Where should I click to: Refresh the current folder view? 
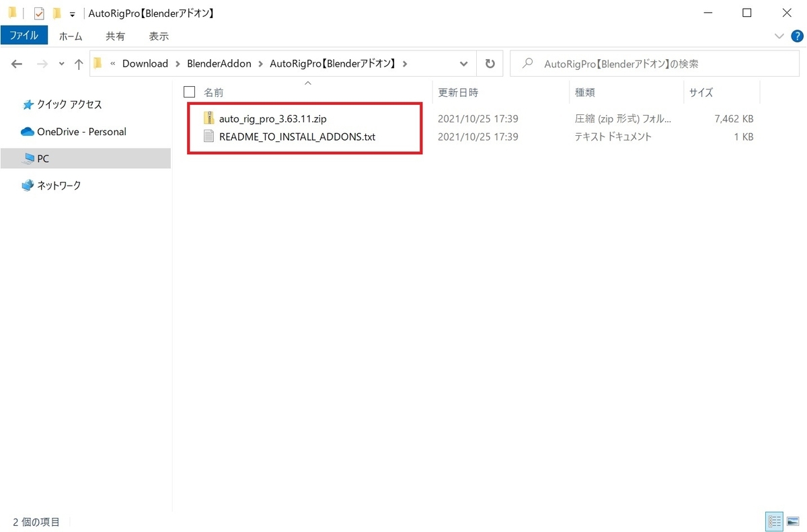[x=490, y=64]
